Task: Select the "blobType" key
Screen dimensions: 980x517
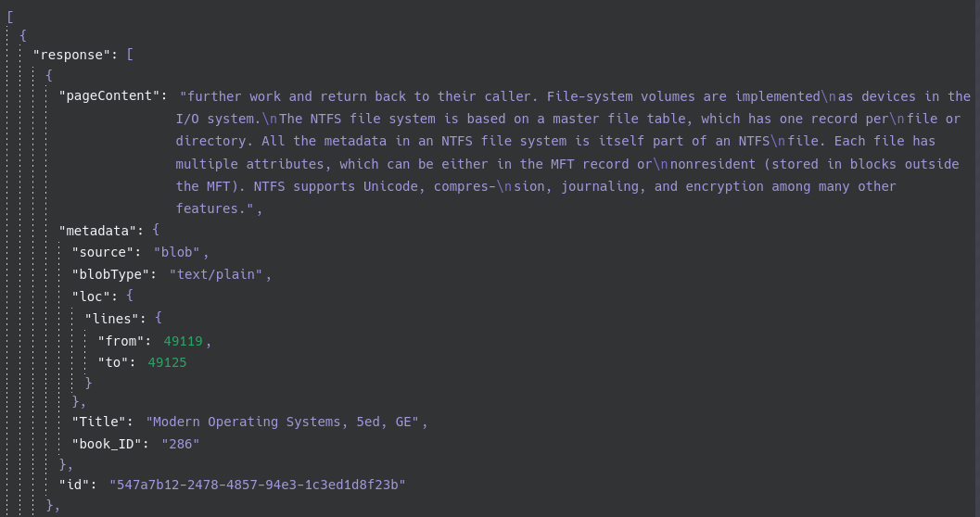Action: [111, 274]
